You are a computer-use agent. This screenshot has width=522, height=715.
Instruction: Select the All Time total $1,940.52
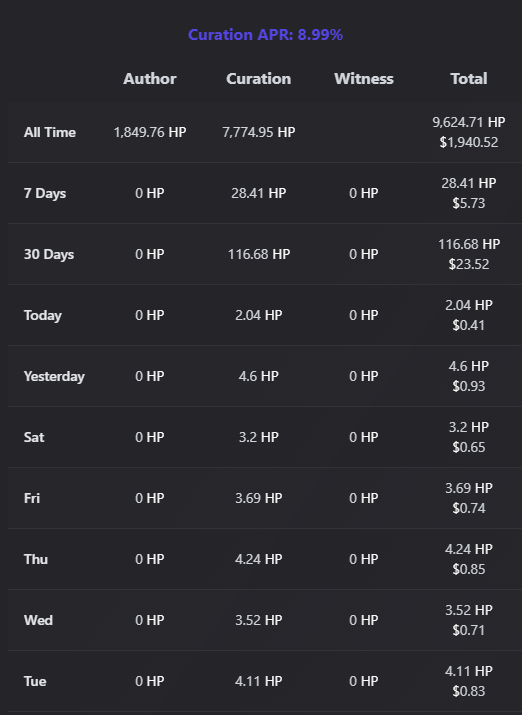(x=469, y=142)
